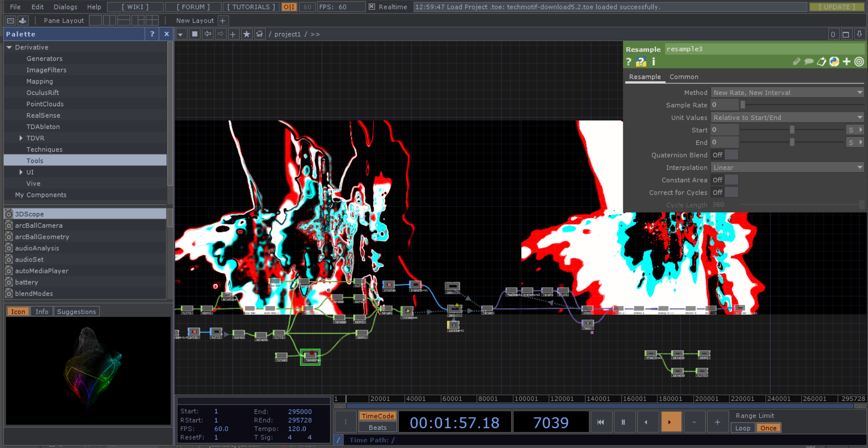Open the Python icon for resample3
The image size is (868, 448).
pyautogui.click(x=834, y=62)
